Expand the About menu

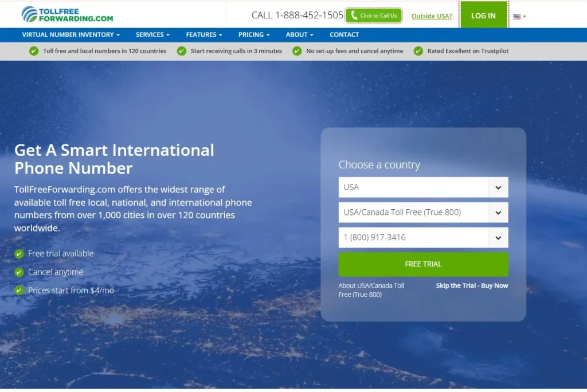coord(299,34)
